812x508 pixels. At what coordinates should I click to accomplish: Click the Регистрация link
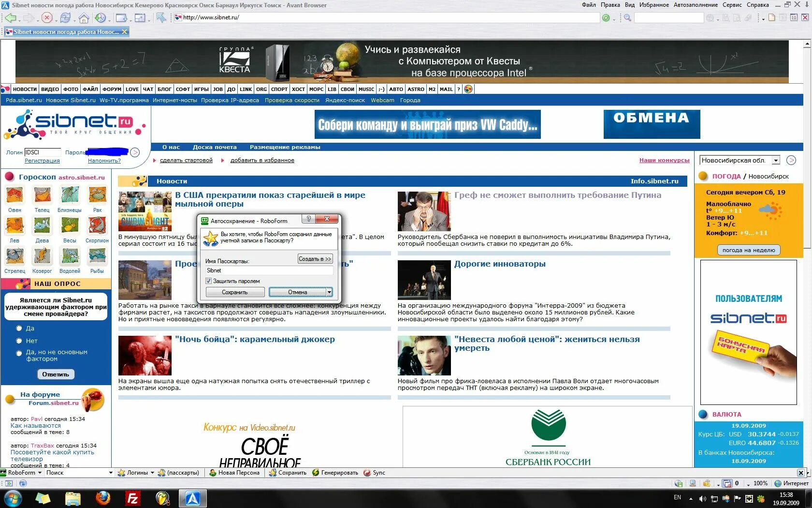tap(42, 161)
